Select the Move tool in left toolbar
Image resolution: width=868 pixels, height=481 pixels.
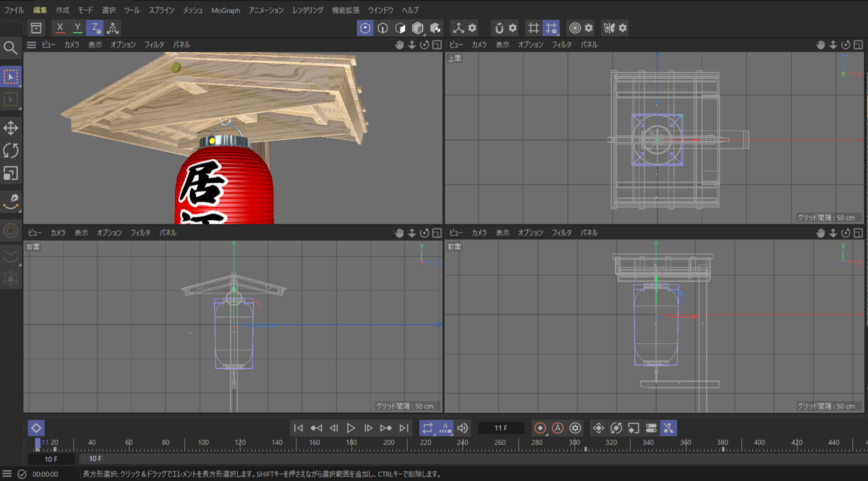pyautogui.click(x=10, y=128)
